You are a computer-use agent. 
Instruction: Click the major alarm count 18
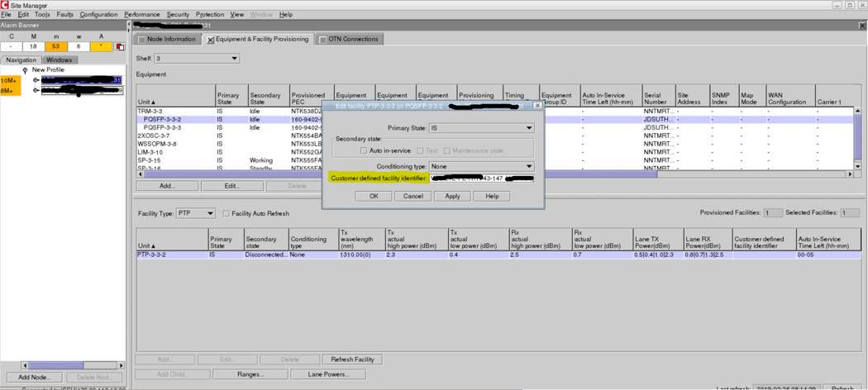click(x=33, y=47)
